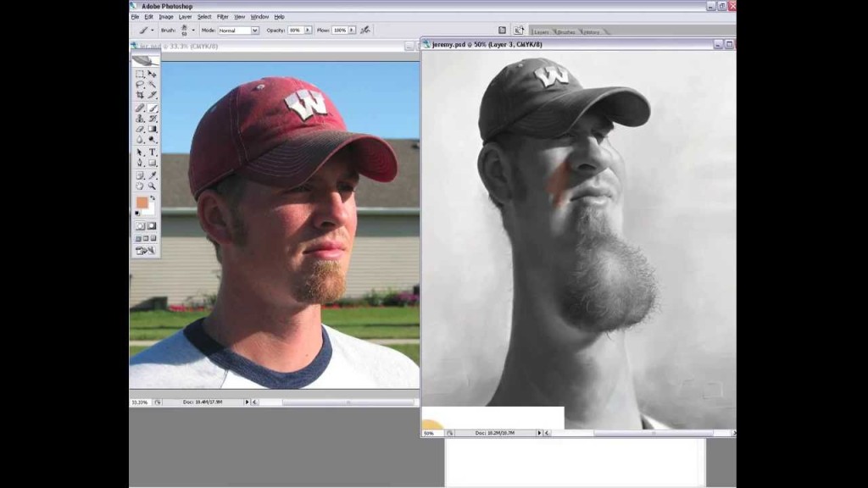Activate the Clone Stamp tool
868x488 pixels.
pyautogui.click(x=140, y=119)
